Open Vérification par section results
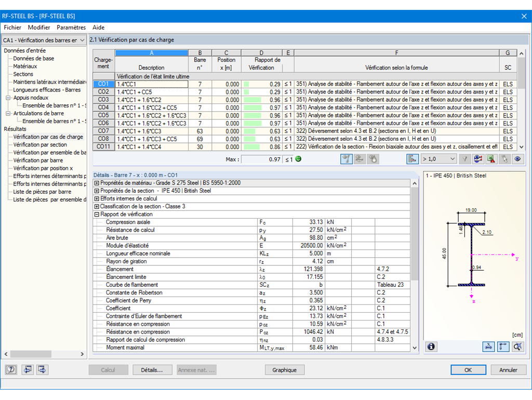Image resolution: width=532 pixels, height=400 pixels. (40, 144)
